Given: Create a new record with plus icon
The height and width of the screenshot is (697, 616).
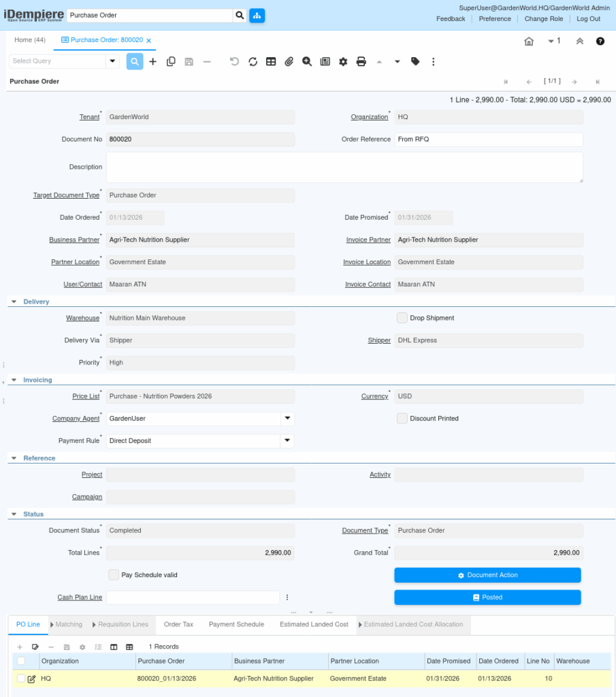Looking at the screenshot, I should (x=153, y=61).
